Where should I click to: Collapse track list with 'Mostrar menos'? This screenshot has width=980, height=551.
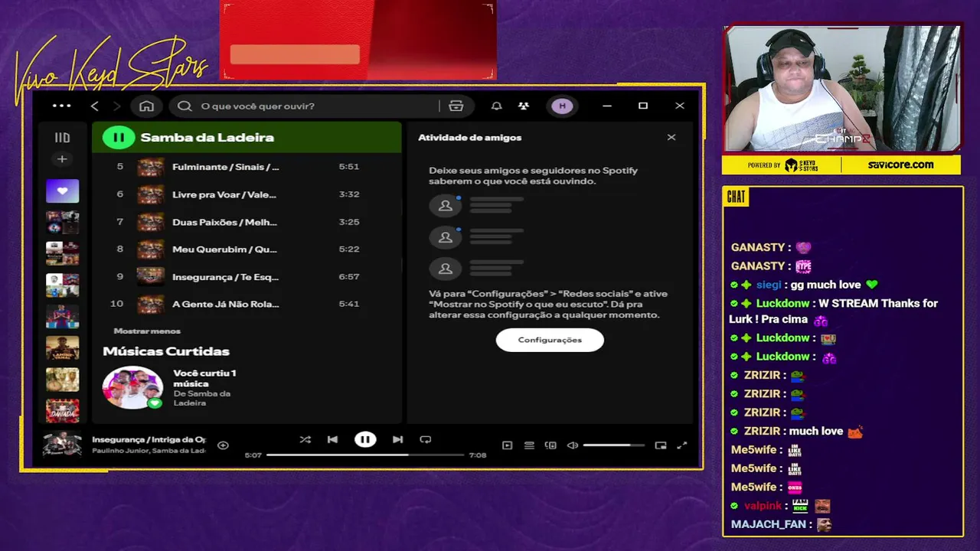(x=147, y=331)
